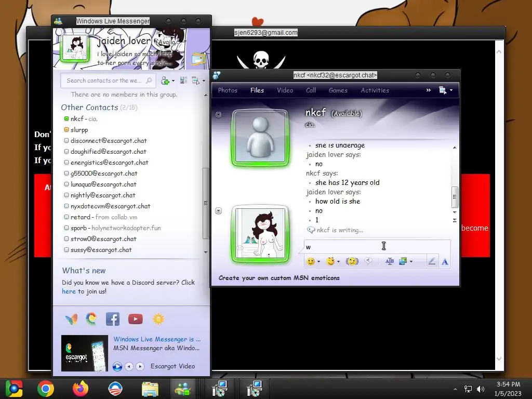Screen dimensions: 532x399
Task: Open the emoticon dropdown arrow
Action: tap(318, 262)
